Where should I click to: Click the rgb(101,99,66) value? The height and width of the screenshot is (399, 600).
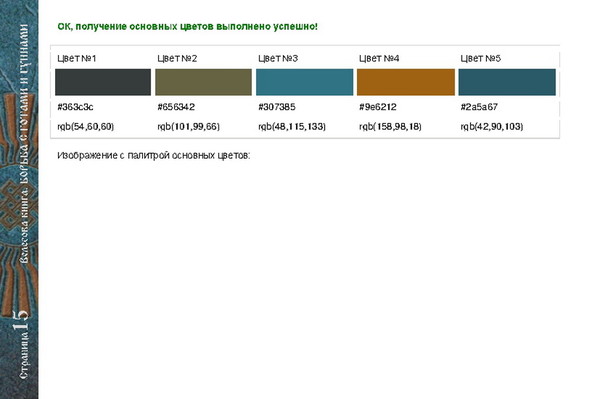coord(189,127)
